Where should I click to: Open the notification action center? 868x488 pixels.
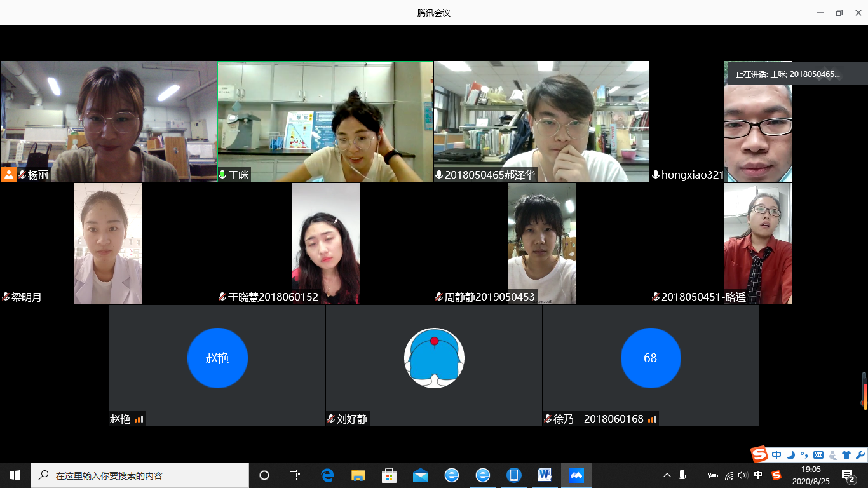pyautogui.click(x=848, y=475)
